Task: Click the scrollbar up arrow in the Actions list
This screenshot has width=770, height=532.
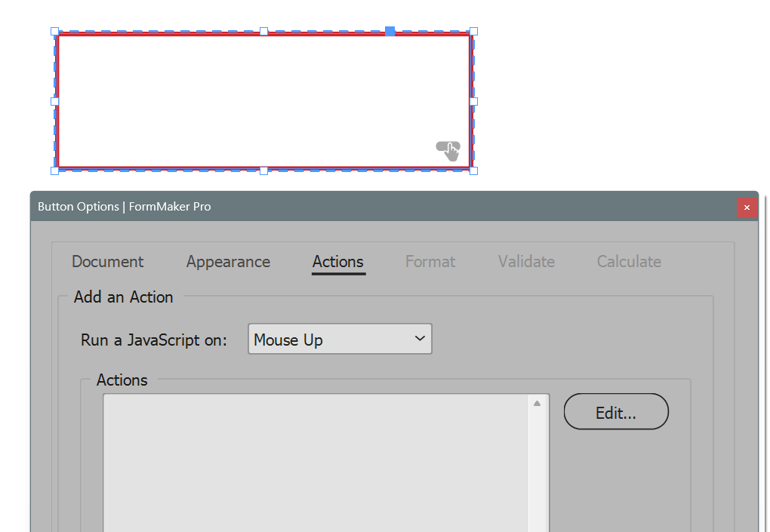Action: click(x=537, y=402)
